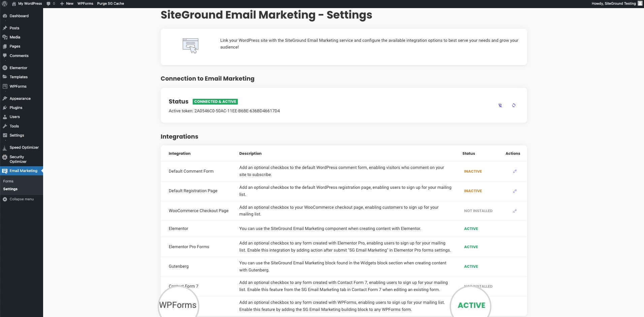Click the Appearance brush icon
This screenshot has width=644, height=317.
(5, 98)
